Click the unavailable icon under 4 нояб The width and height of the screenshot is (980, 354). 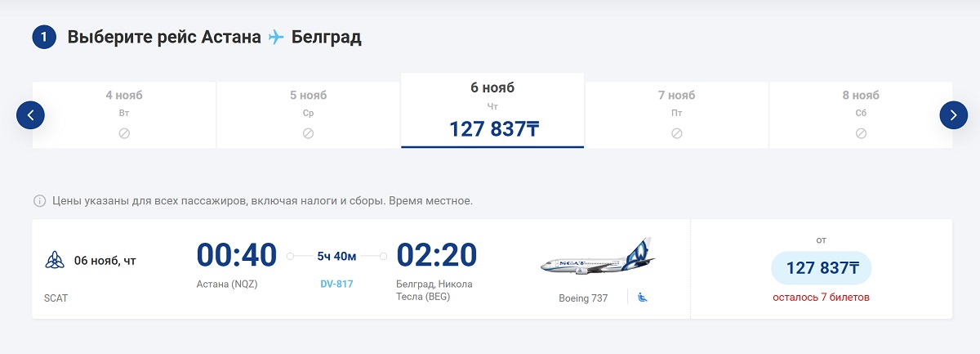click(x=124, y=133)
